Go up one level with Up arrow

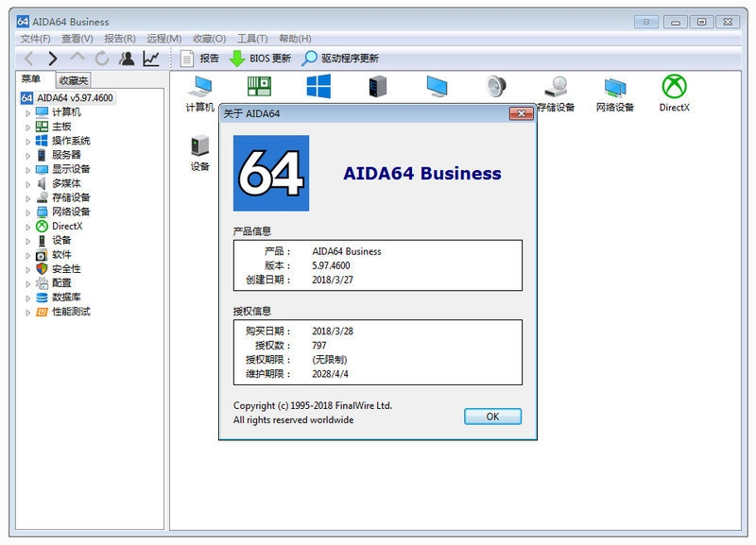pyautogui.click(x=77, y=58)
